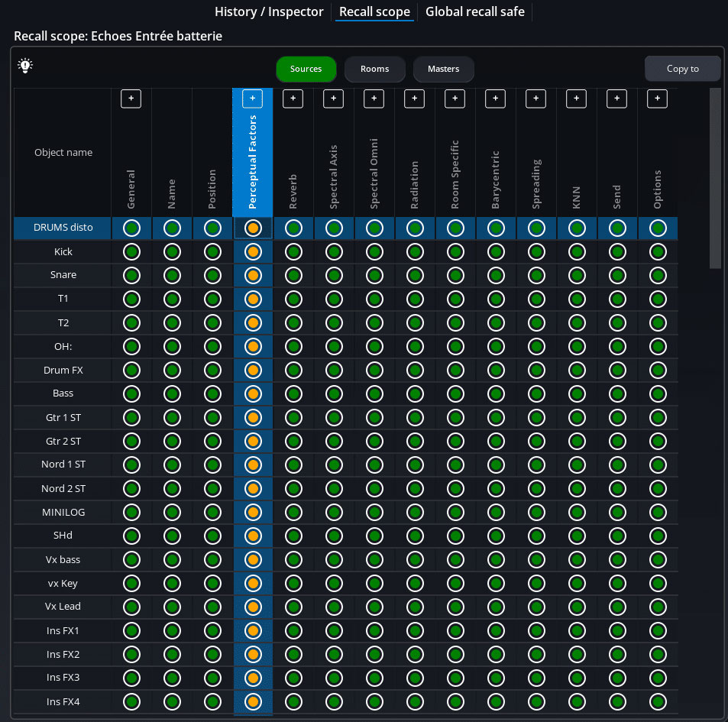Click the plus icon above KNN column
This screenshot has height=722, width=728.
point(577,99)
